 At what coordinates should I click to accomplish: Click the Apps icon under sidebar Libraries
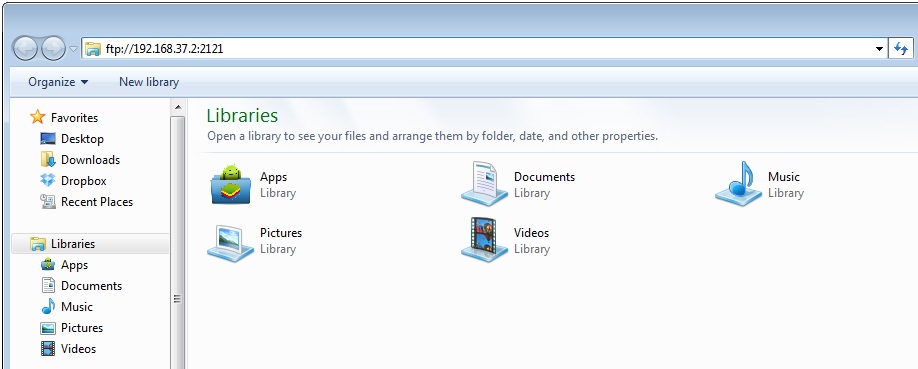point(48,265)
